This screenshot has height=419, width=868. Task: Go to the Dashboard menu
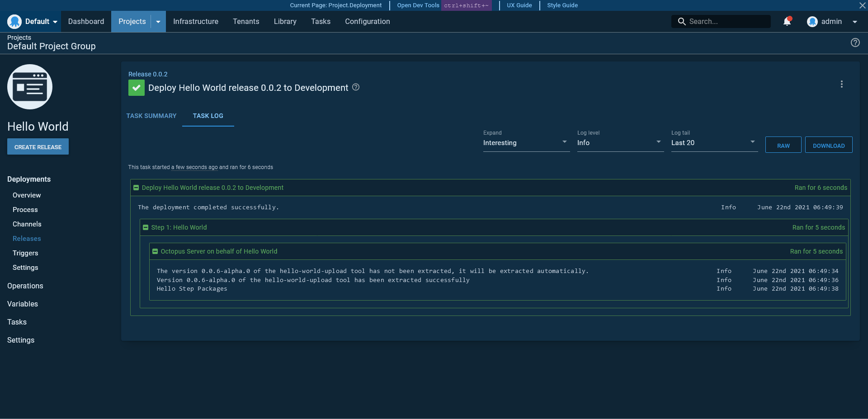click(x=86, y=21)
